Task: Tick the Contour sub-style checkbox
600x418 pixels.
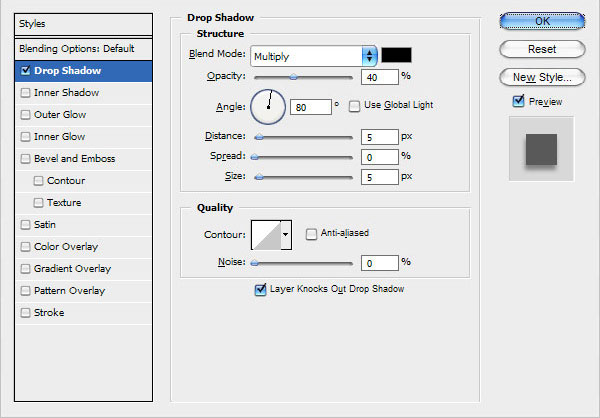Action: tap(38, 181)
